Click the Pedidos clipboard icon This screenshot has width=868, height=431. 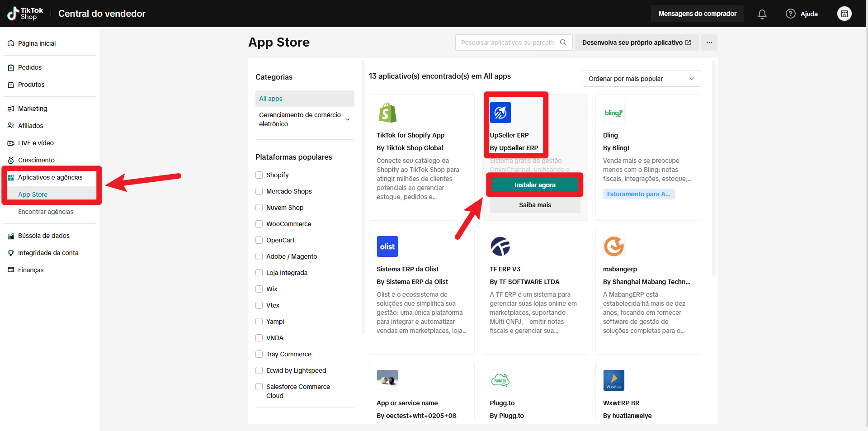click(11, 67)
